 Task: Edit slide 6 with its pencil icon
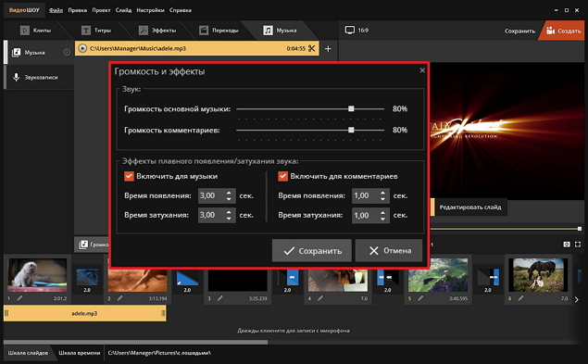520,298
